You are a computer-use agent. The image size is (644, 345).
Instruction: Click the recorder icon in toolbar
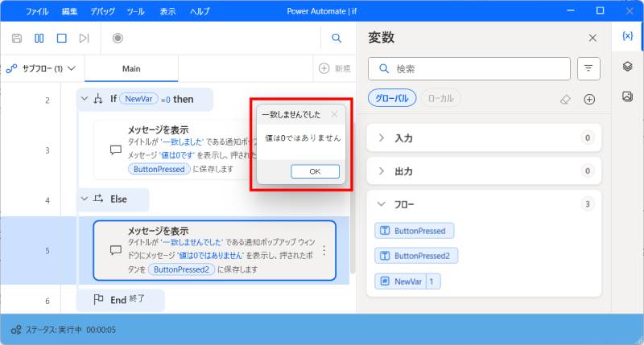[x=118, y=38]
